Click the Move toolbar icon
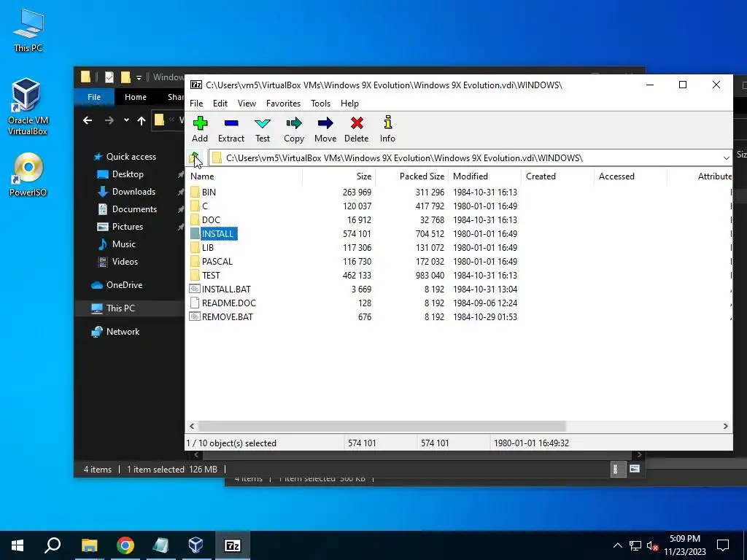Screen dimensions: 747x560 tap(325, 123)
